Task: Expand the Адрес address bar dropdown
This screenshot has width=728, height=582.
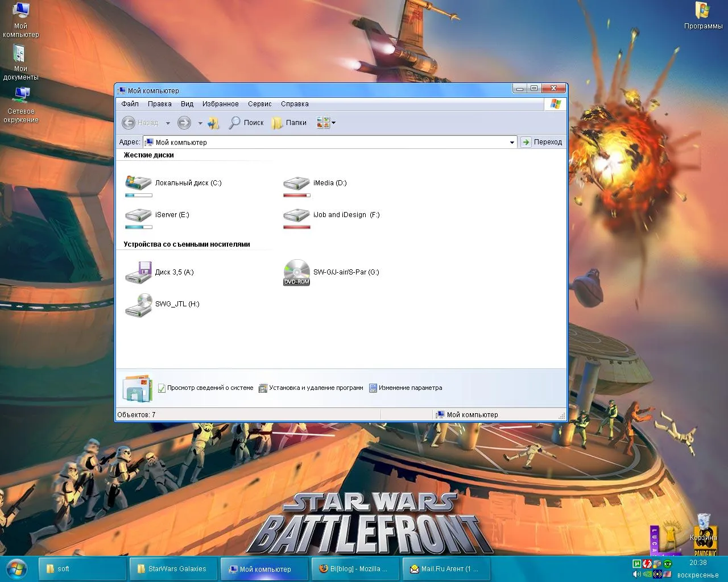Action: pos(512,142)
